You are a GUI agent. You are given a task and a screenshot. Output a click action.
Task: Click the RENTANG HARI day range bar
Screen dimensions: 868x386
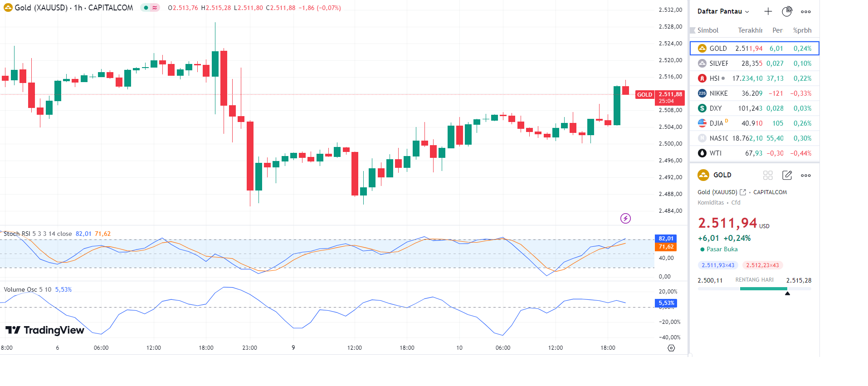pos(754,288)
